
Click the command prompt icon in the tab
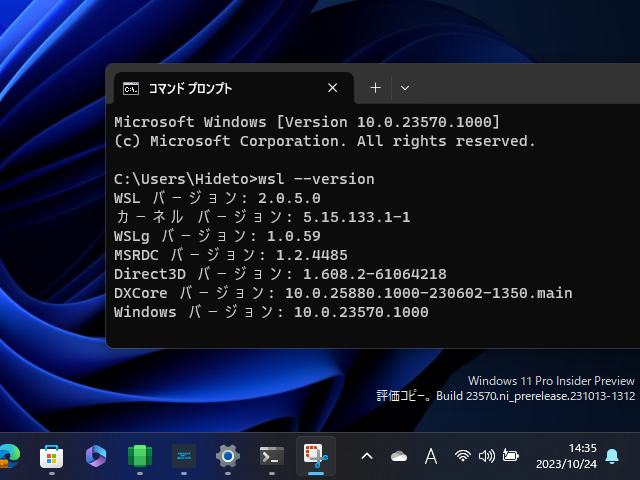(x=131, y=88)
